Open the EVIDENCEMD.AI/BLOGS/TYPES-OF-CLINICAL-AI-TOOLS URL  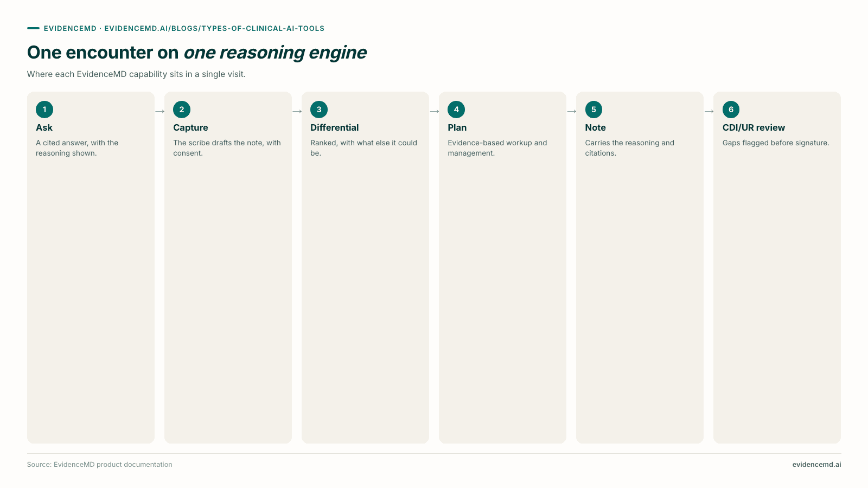(214, 29)
